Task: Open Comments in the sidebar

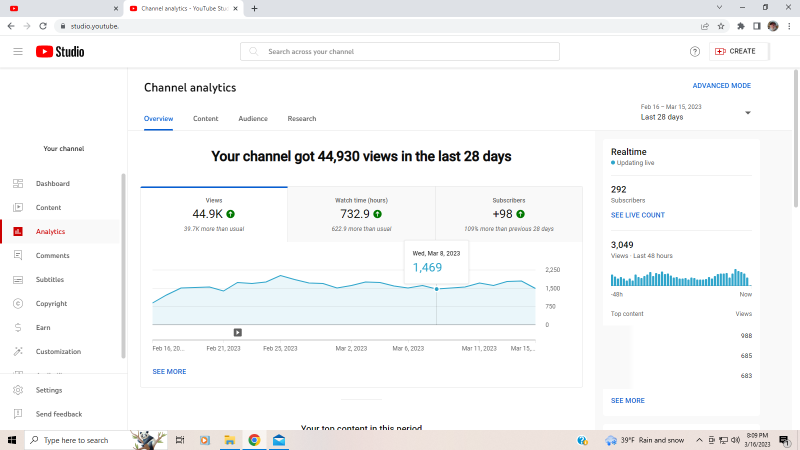Action: [x=52, y=256]
